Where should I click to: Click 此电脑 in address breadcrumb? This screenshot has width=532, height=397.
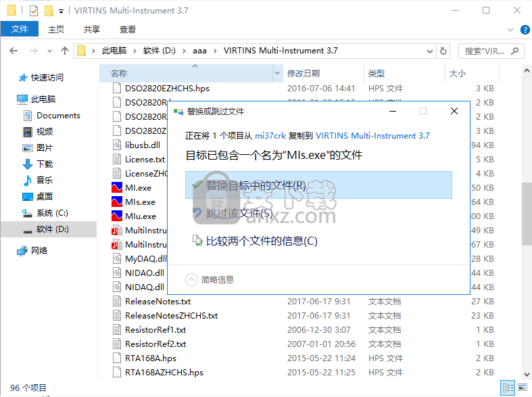click(114, 51)
